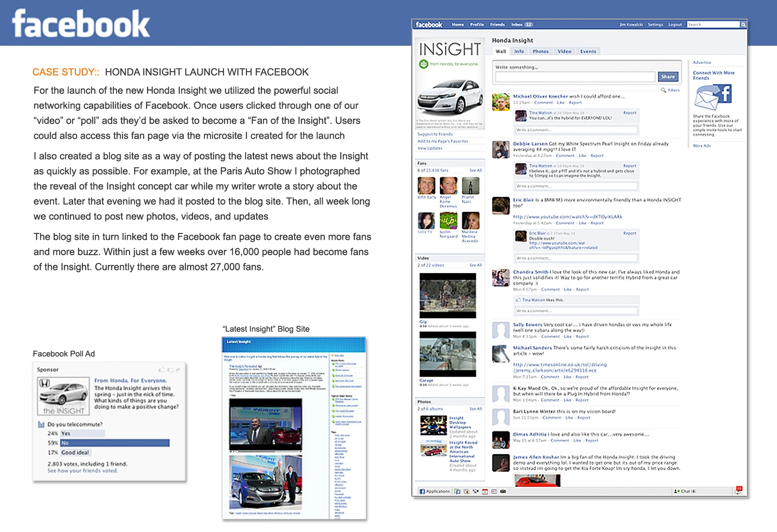Screen dimensions: 777x532
Task: Click 'See how your friends voted' link
Action: pyautogui.click(x=82, y=471)
